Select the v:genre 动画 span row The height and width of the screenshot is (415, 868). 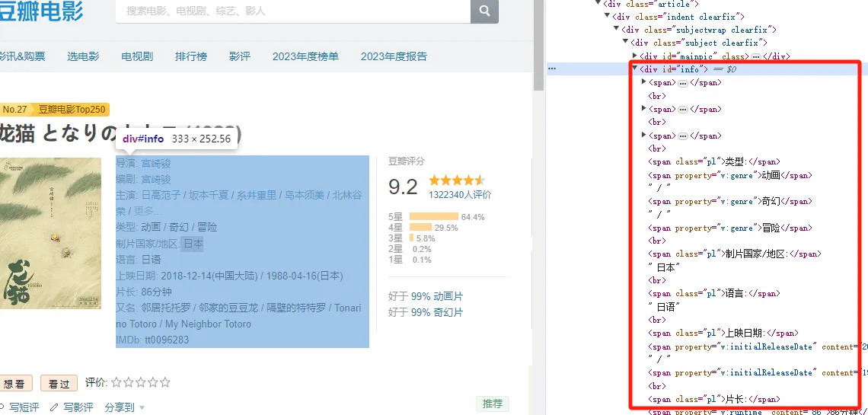point(730,175)
